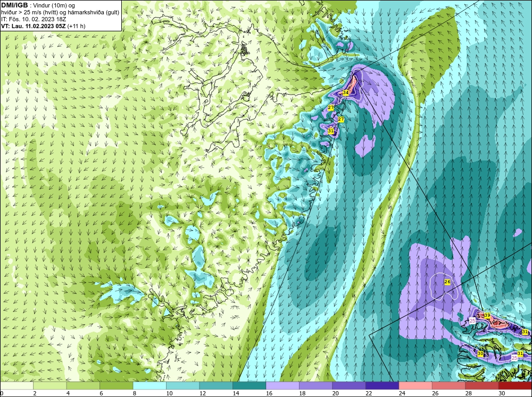Click the 'VT: Lau. 11.02.2023 05Z' valid time
The height and width of the screenshot is (397, 532).
coord(34,26)
